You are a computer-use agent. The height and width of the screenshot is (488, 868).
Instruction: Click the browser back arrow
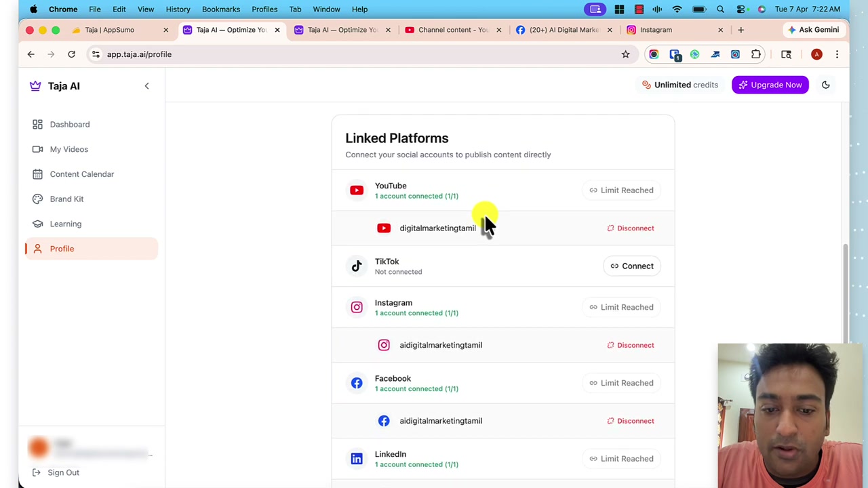click(x=31, y=54)
